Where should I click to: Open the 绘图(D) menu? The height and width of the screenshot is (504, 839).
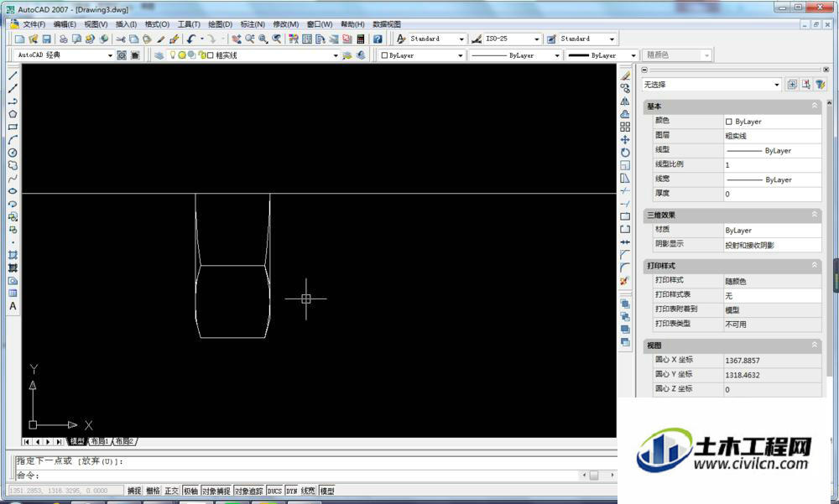220,24
